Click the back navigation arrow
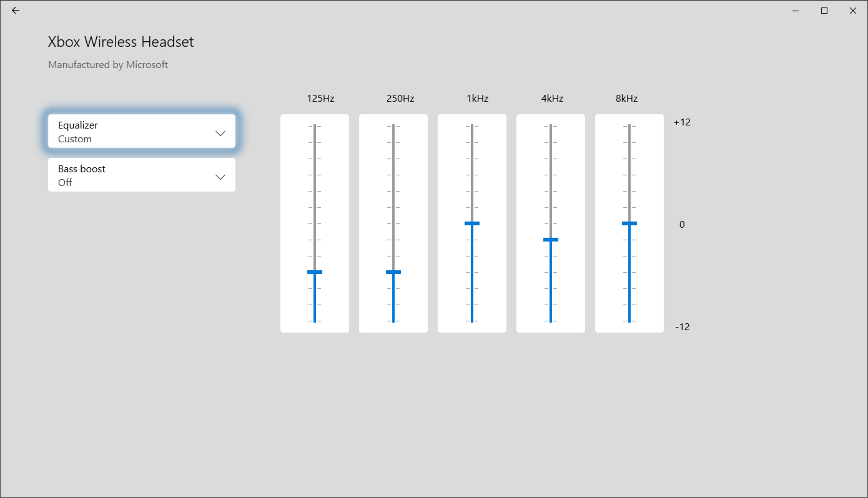 [x=16, y=11]
